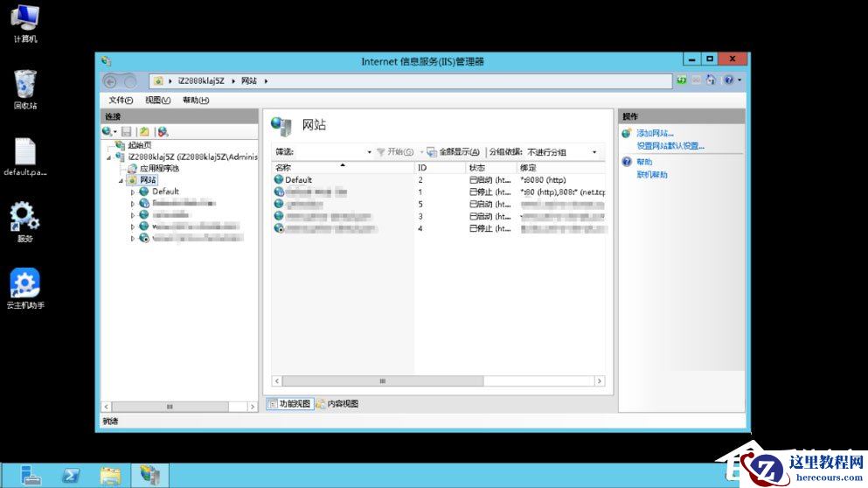Click the breadcrumb arrow after iZ2888klaj5Z
Image resolution: width=868 pixels, height=488 pixels.
233,80
